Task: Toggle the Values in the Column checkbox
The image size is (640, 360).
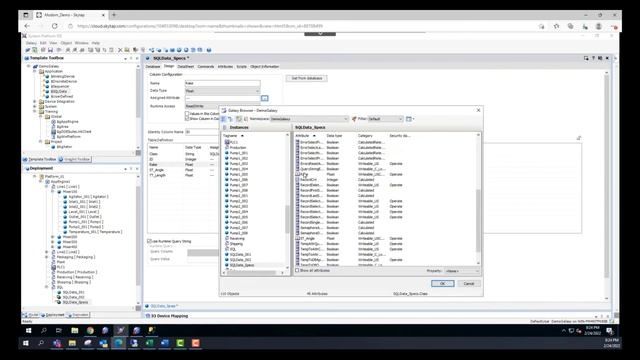Action: point(187,113)
